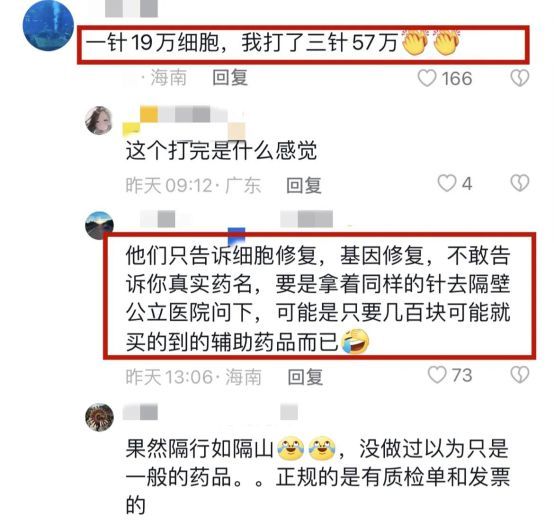The image size is (554, 524).
Task: Select the 一针19万细胞 comment text
Action: point(272,43)
